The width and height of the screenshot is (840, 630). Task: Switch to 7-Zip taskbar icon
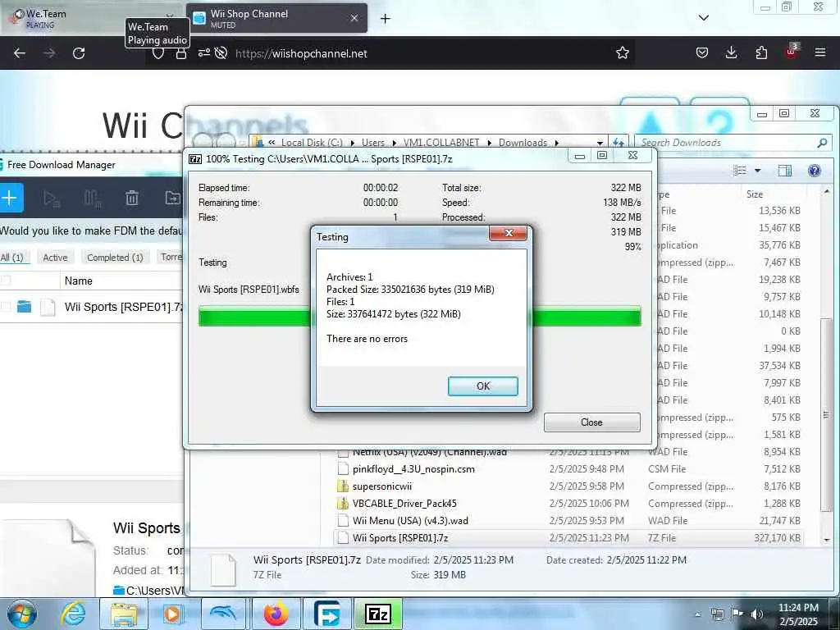click(x=377, y=614)
